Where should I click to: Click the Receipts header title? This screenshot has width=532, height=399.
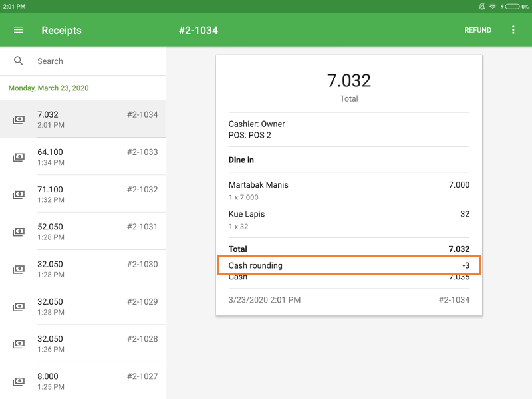coord(61,30)
